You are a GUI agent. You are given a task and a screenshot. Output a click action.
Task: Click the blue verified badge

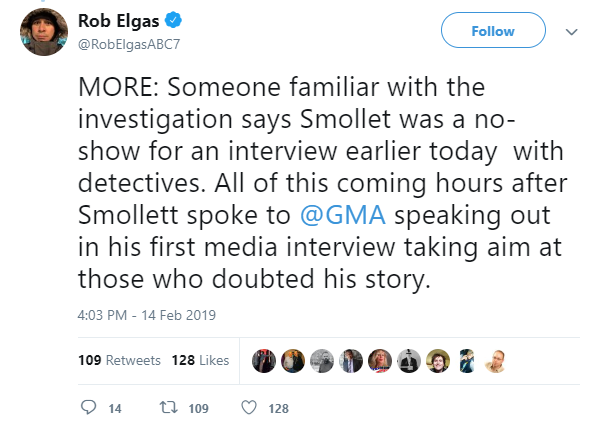[x=173, y=20]
